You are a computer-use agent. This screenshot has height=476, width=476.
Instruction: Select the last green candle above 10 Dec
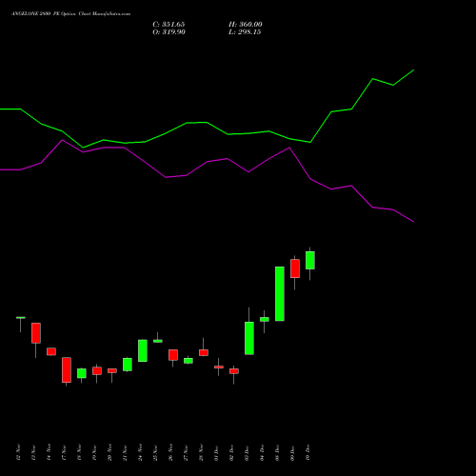click(310, 260)
